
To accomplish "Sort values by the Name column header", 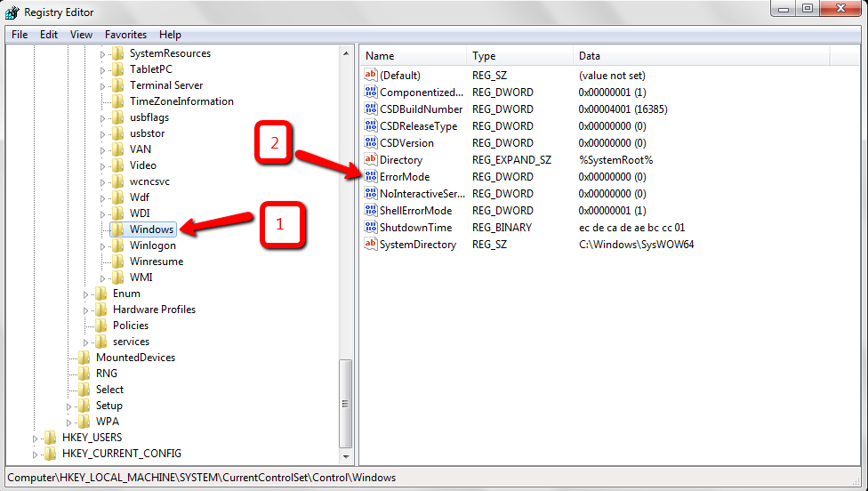I will click(x=414, y=56).
